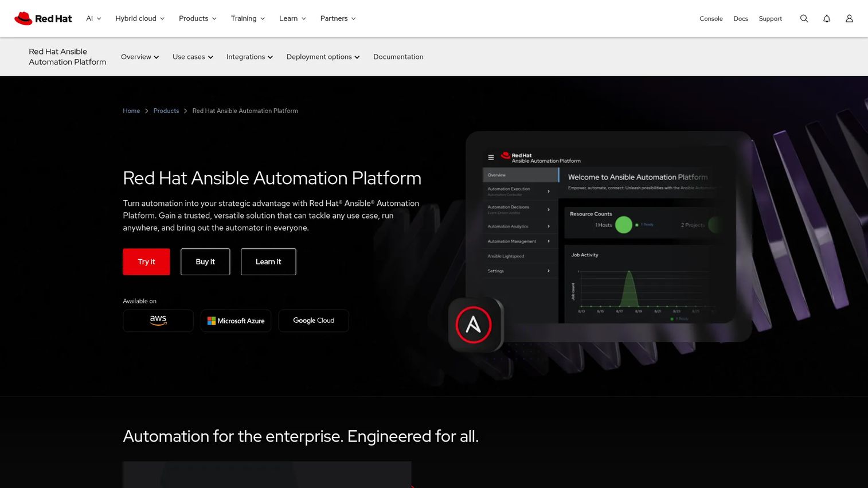Click the Red Hat logo
868x488 pixels.
coord(43,18)
